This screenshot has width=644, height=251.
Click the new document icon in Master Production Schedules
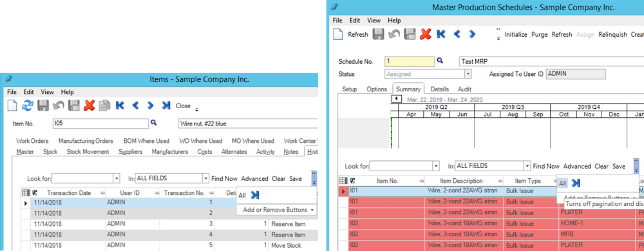pyautogui.click(x=338, y=35)
